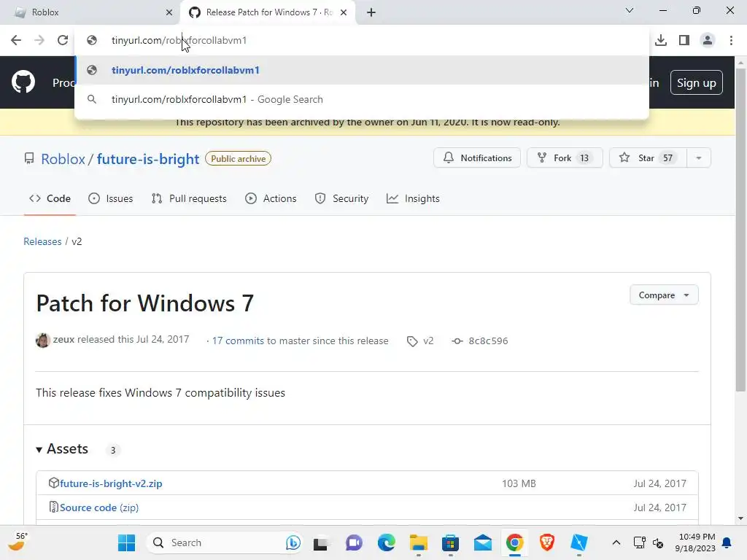Screen dimensions: 747x560
Task: Open Microsoft Store from taskbar
Action: pyautogui.click(x=450, y=542)
